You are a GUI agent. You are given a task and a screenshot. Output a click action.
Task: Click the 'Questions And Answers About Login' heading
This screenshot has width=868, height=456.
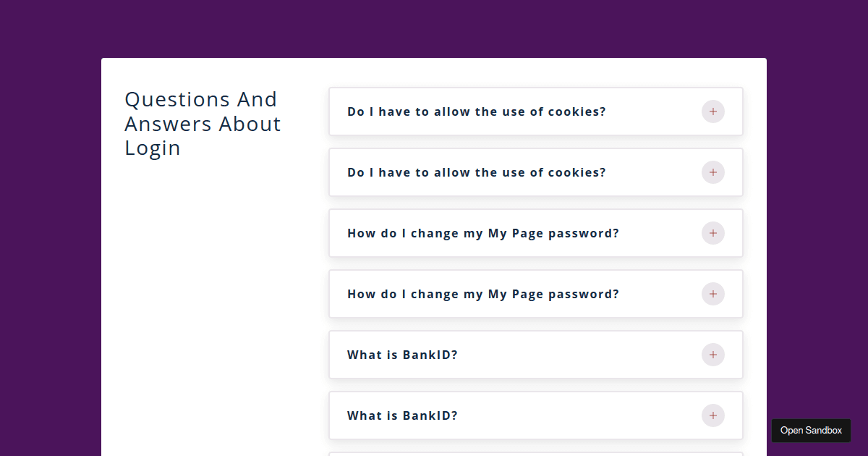(203, 124)
